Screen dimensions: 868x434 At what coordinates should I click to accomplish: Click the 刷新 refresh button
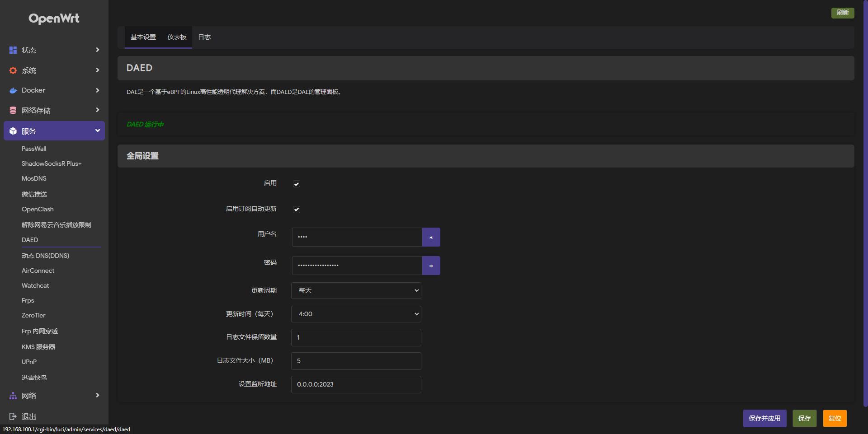click(843, 13)
